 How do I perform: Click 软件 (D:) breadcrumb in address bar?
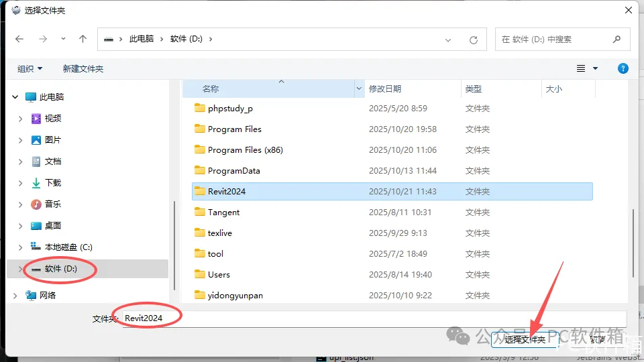(x=186, y=39)
